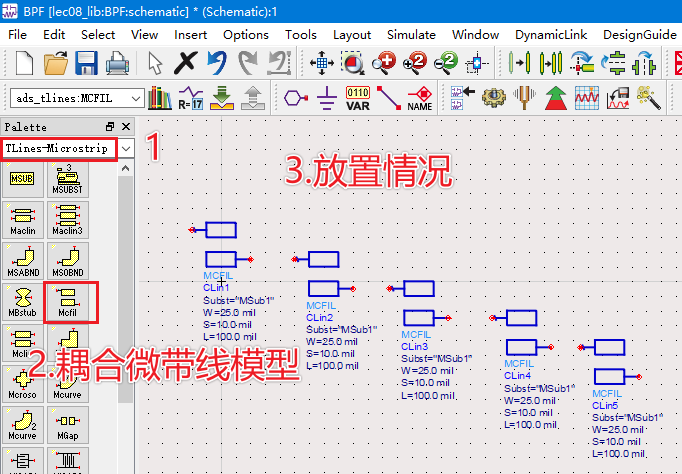Open the Layout menu
This screenshot has width=682, height=474.
[x=352, y=34]
